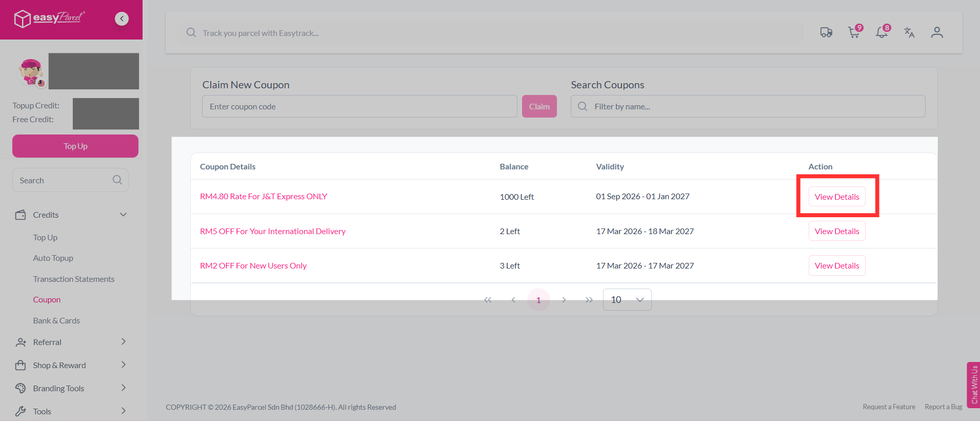
Task: Collapse the sidebar with the arrow button
Action: (122, 19)
